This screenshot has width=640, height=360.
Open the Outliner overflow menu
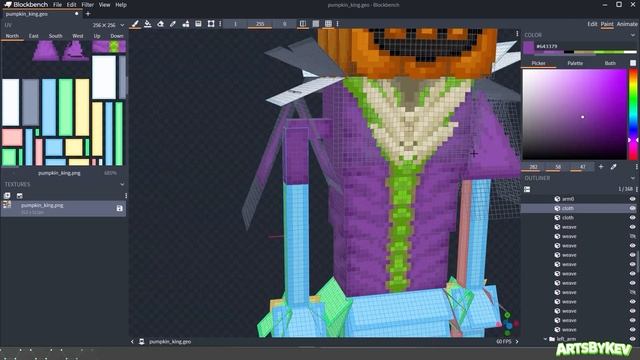tap(637, 189)
